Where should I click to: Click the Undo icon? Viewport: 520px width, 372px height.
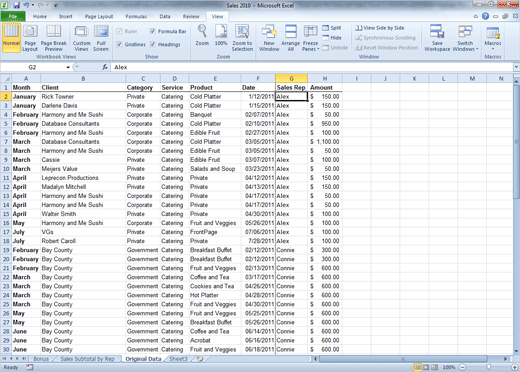[27, 5]
